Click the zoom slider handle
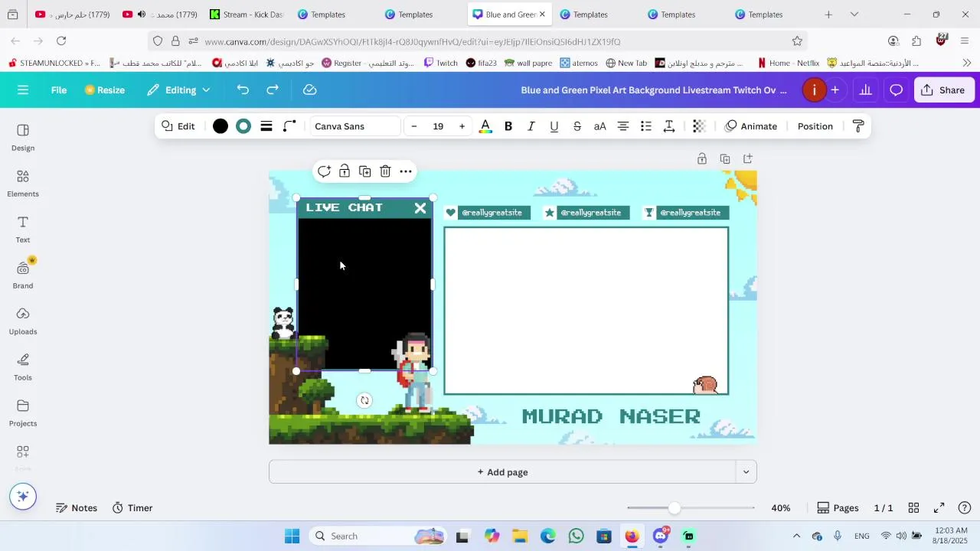The height and width of the screenshot is (551, 980). [x=675, y=508]
